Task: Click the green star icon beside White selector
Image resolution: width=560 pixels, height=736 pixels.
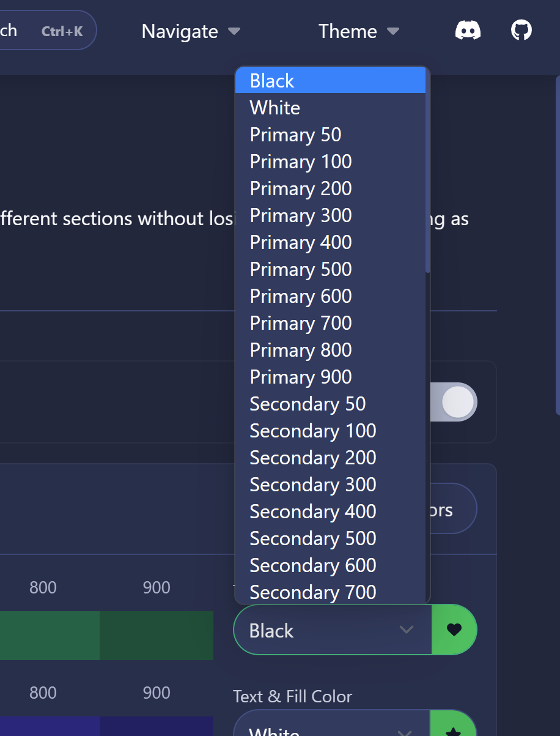Action: (455, 730)
